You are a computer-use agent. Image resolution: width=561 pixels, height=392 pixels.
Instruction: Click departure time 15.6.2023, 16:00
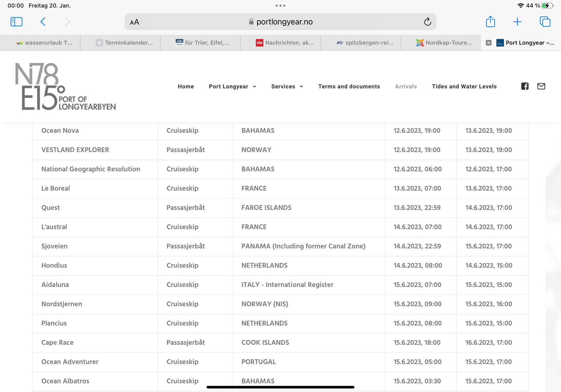488,304
